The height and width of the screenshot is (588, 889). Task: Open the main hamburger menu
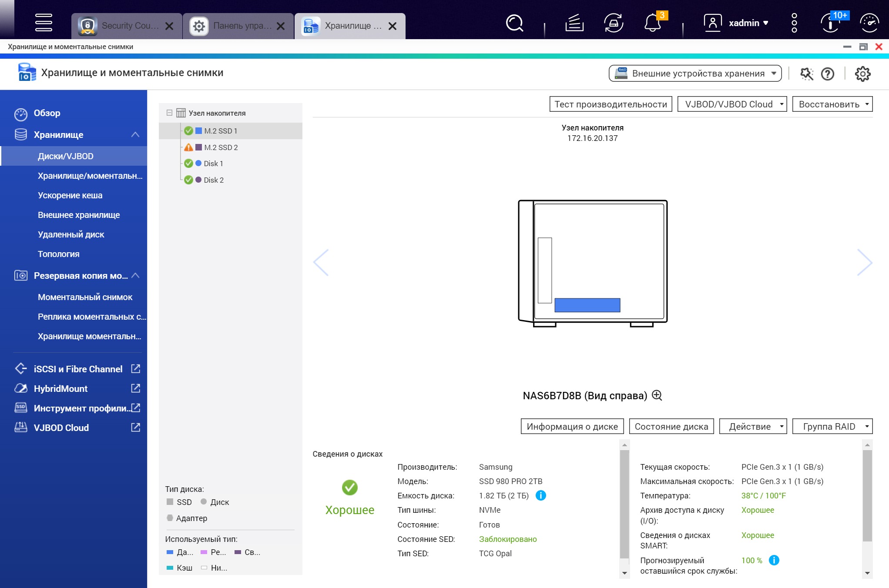44,23
